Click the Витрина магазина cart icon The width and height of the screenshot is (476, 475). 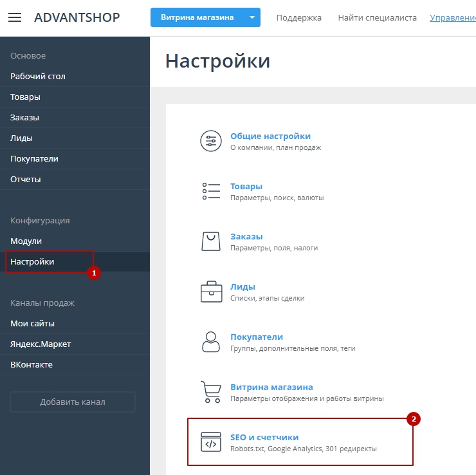click(x=211, y=392)
